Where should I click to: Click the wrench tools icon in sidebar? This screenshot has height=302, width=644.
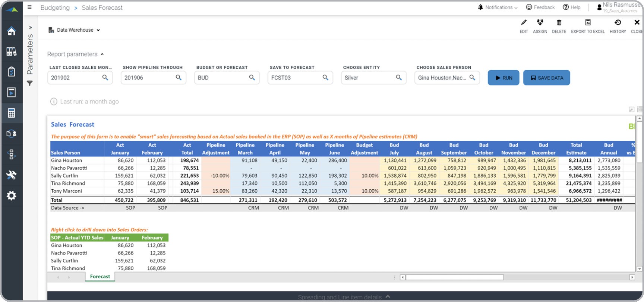[12, 175]
